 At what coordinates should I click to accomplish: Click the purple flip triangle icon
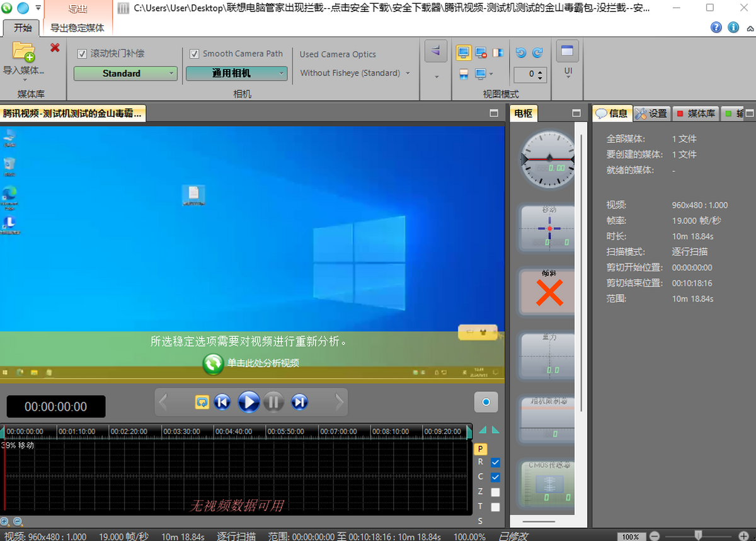pos(436,51)
